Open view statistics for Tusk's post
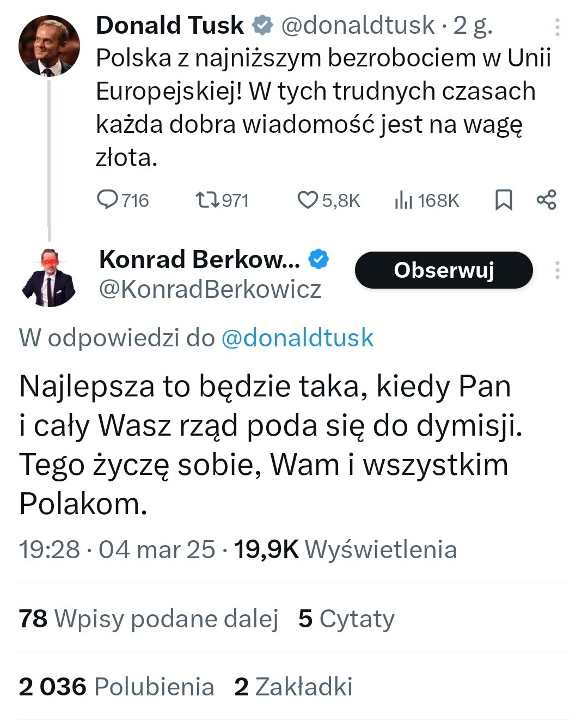The image size is (588, 721). (x=402, y=200)
